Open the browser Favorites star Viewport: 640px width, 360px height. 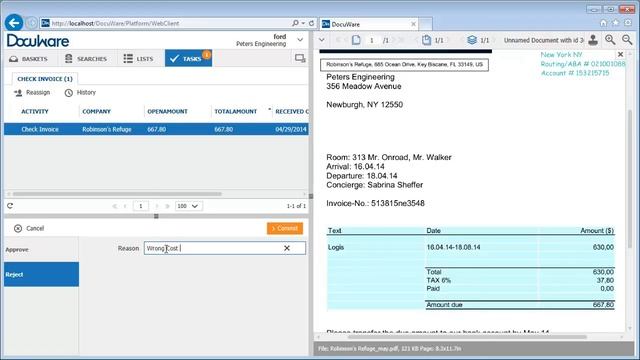[x=616, y=23]
